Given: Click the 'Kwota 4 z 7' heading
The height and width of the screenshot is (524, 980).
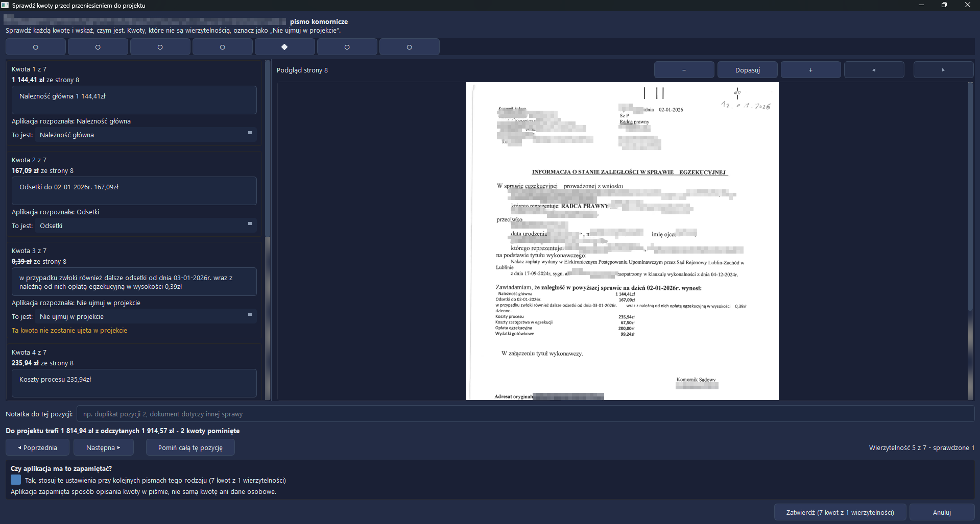Looking at the screenshot, I should (x=29, y=352).
